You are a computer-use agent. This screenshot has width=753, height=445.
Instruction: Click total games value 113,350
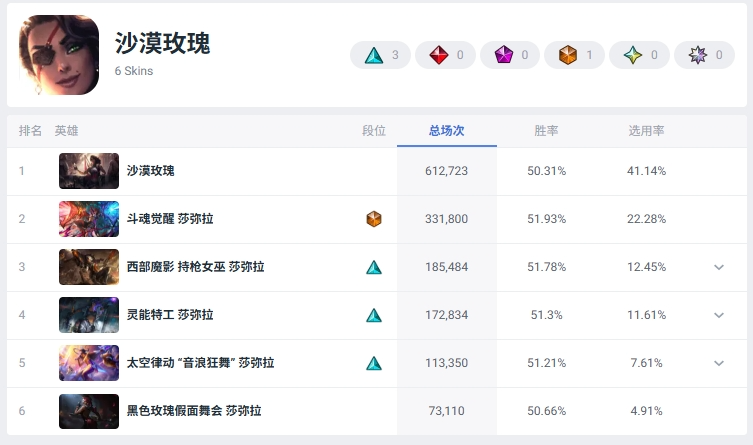pos(447,363)
